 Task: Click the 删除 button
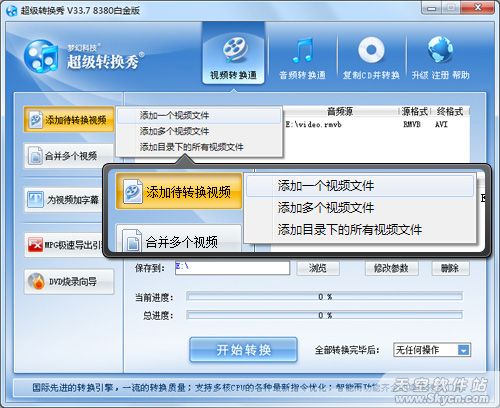[451, 268]
